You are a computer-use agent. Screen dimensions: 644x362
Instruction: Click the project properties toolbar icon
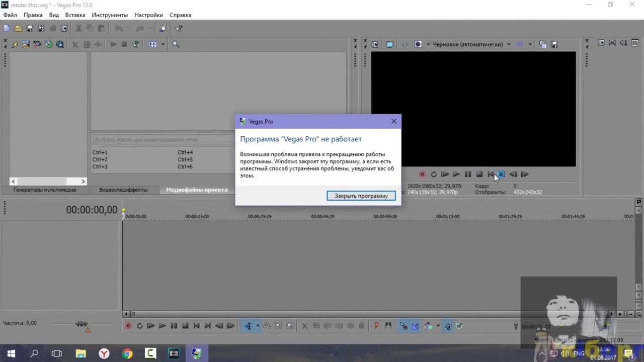coord(64,29)
